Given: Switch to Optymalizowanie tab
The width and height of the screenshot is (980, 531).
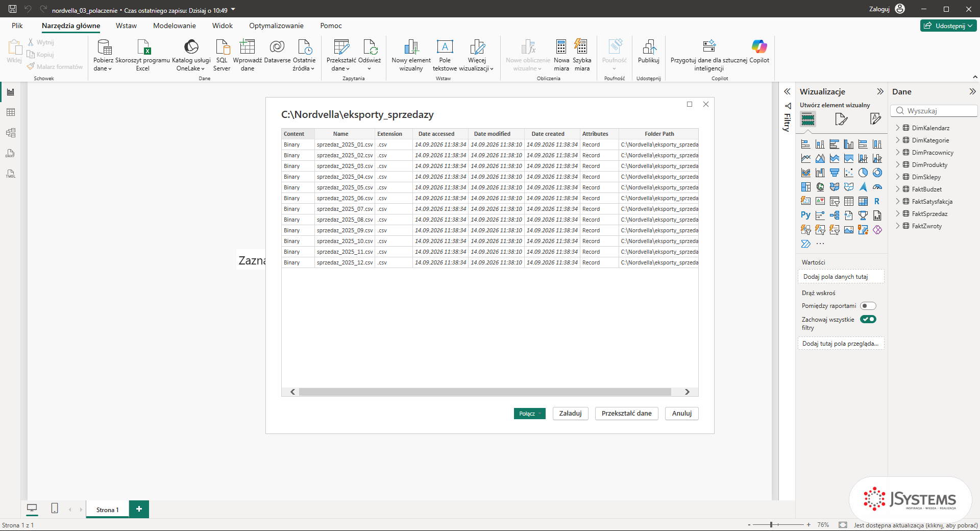Looking at the screenshot, I should click(x=276, y=26).
